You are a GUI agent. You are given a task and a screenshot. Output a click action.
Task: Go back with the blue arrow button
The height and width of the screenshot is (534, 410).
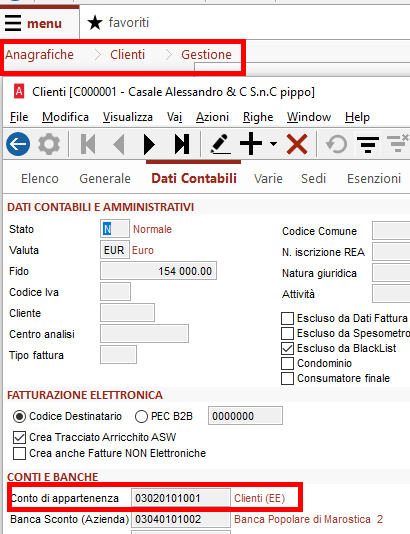tap(18, 144)
